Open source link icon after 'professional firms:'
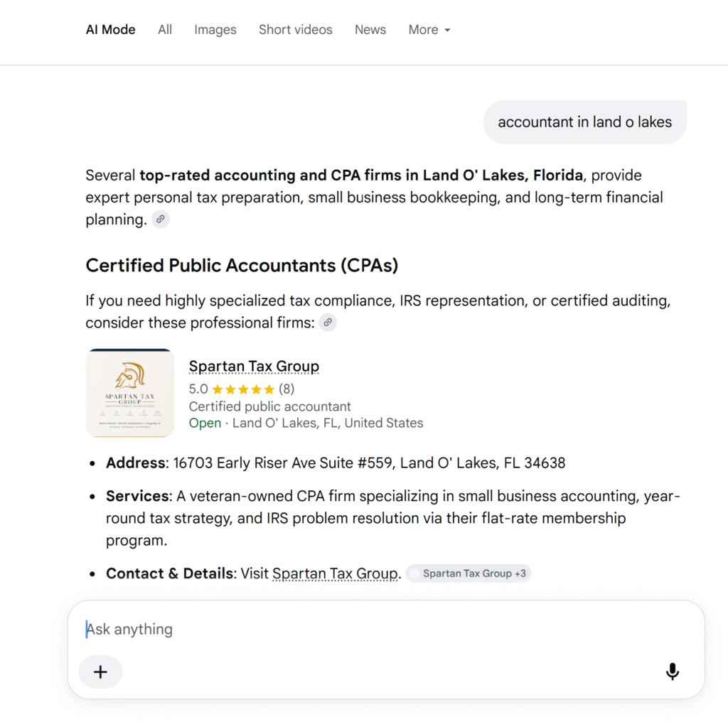 (x=328, y=322)
